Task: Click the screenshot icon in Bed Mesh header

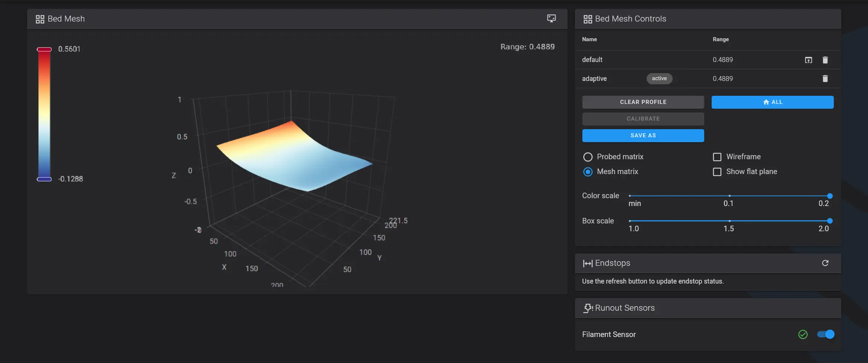Action: click(551, 19)
